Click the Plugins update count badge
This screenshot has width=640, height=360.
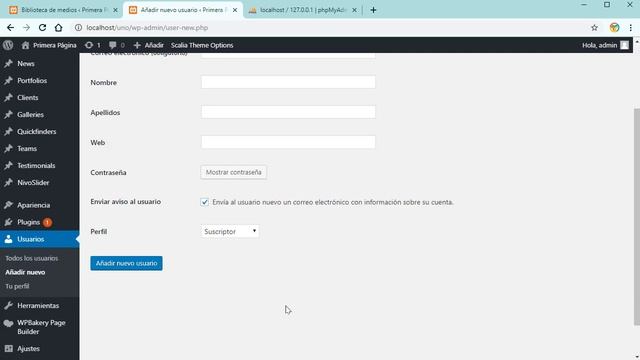click(47, 222)
